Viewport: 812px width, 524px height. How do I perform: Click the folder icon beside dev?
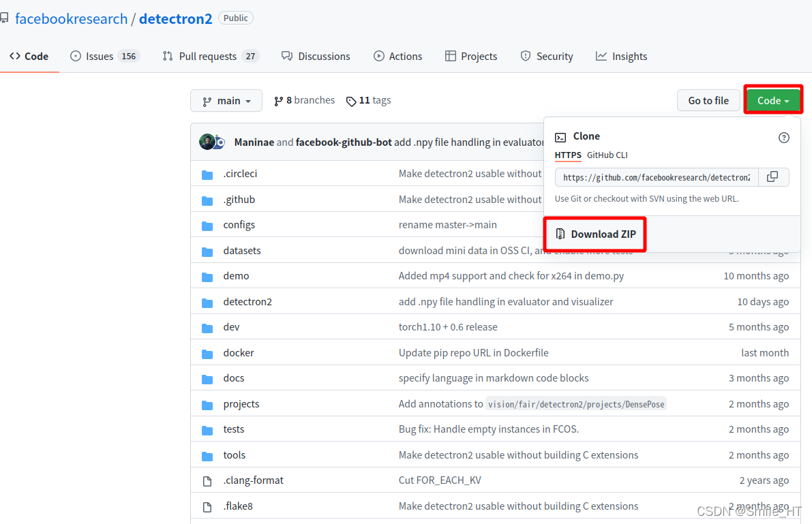click(x=207, y=328)
